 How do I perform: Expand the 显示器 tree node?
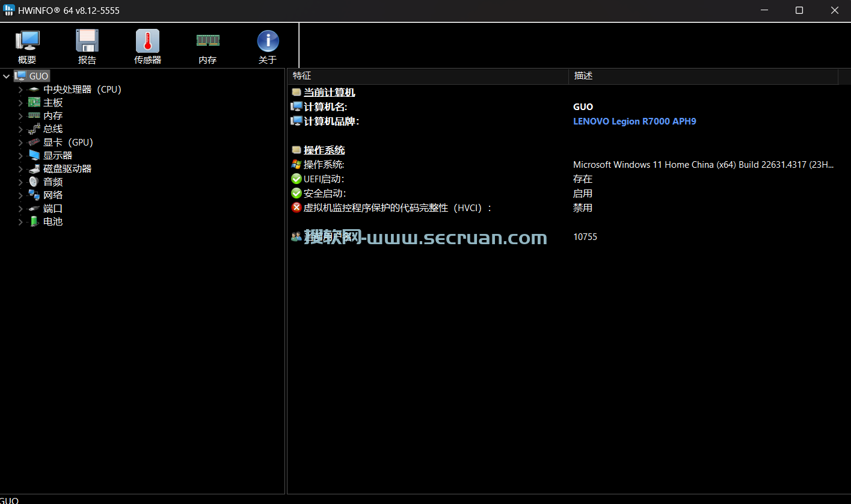20,156
